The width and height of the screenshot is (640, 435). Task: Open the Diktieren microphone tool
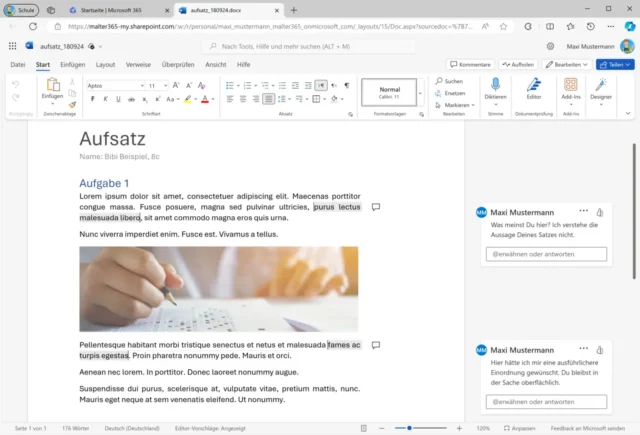point(494,88)
